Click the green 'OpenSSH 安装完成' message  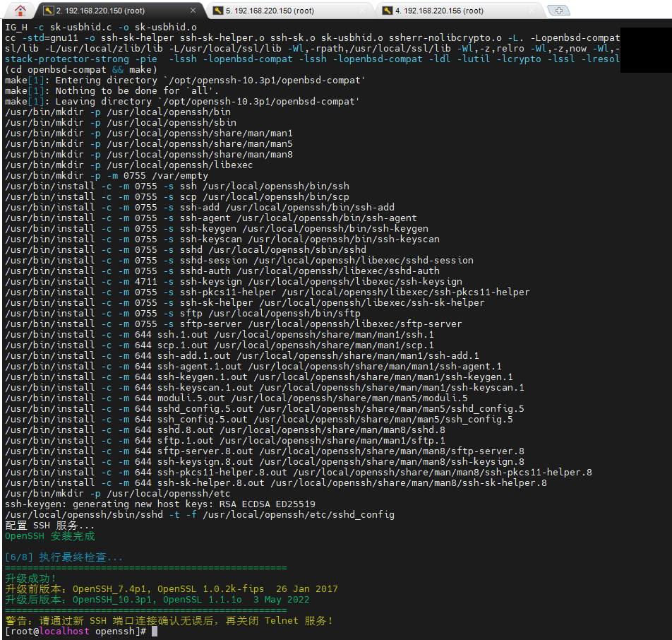(x=50, y=536)
